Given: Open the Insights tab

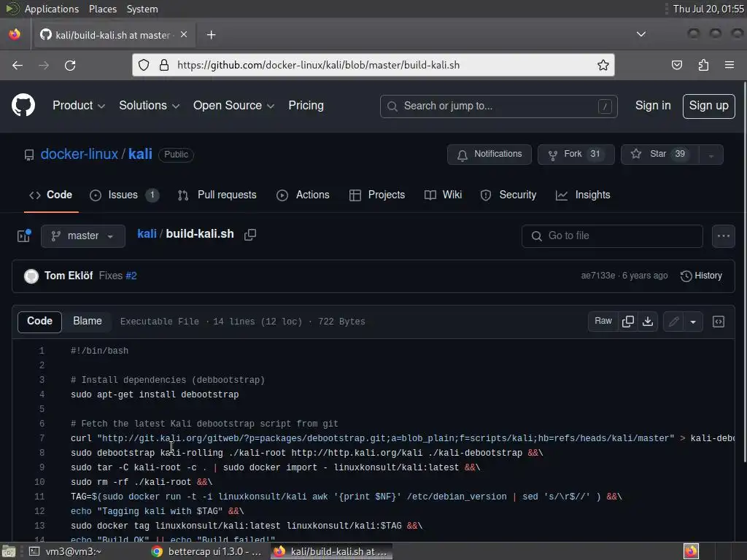Looking at the screenshot, I should [x=583, y=195].
